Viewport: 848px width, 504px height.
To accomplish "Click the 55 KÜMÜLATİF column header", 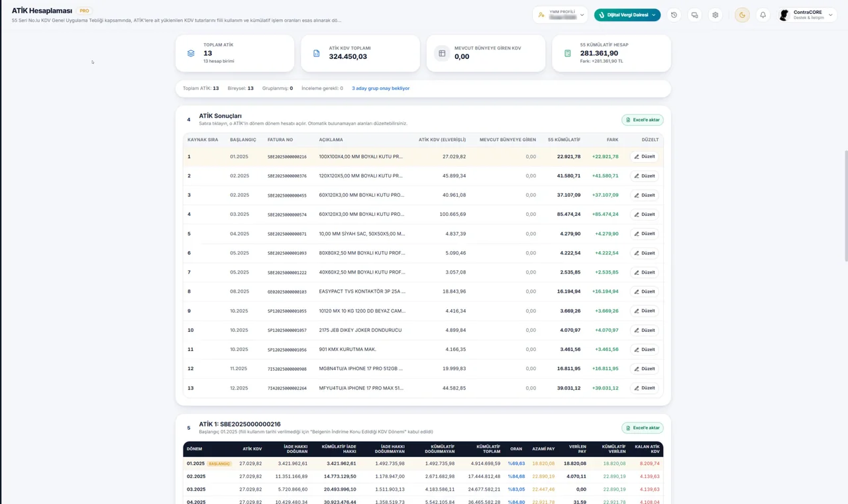I will (x=564, y=140).
